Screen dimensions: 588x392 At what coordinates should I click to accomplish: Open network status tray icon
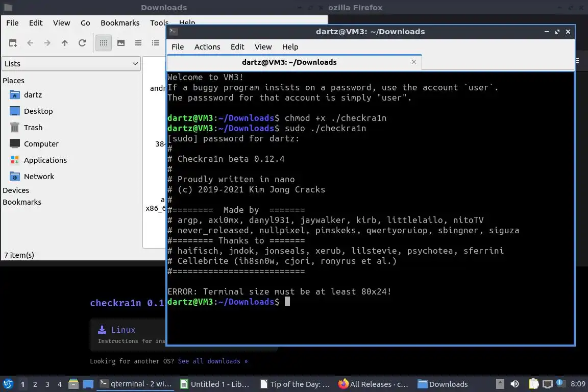click(548, 384)
